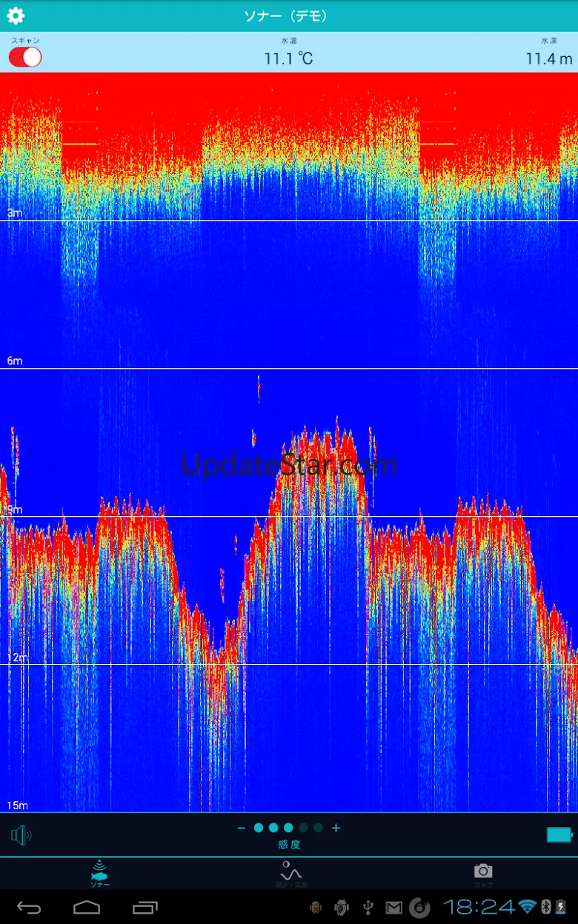Tap the 15m depth line label
Image resolution: width=578 pixels, height=924 pixels.
pos(17,806)
